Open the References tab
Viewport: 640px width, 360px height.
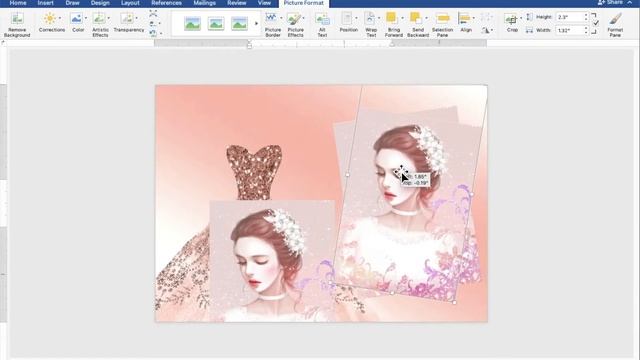click(167, 3)
